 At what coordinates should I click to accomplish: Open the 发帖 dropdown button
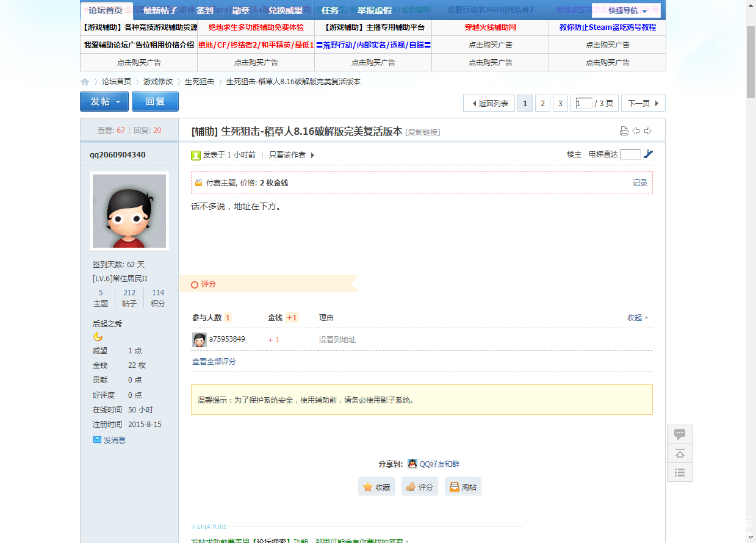[x=104, y=102]
